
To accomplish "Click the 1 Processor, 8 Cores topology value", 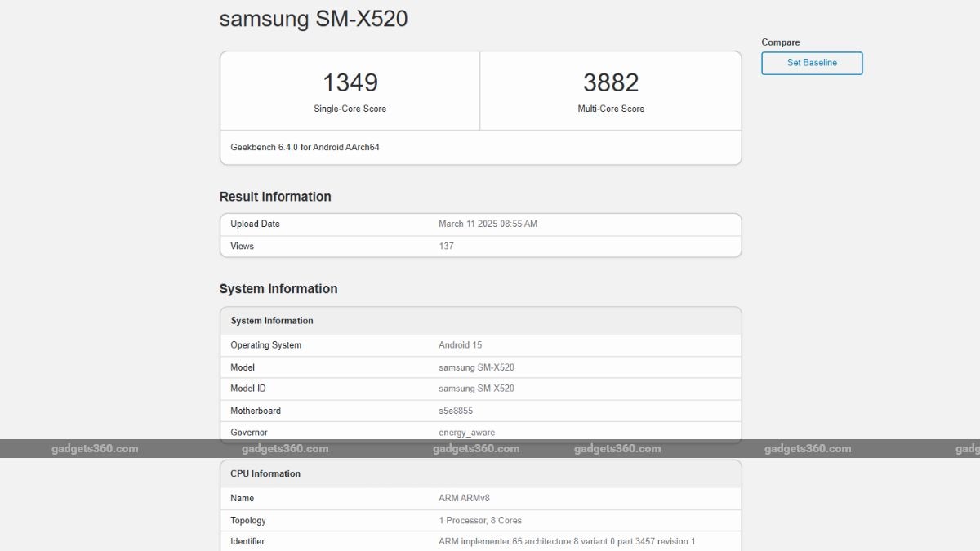I will tap(480, 520).
